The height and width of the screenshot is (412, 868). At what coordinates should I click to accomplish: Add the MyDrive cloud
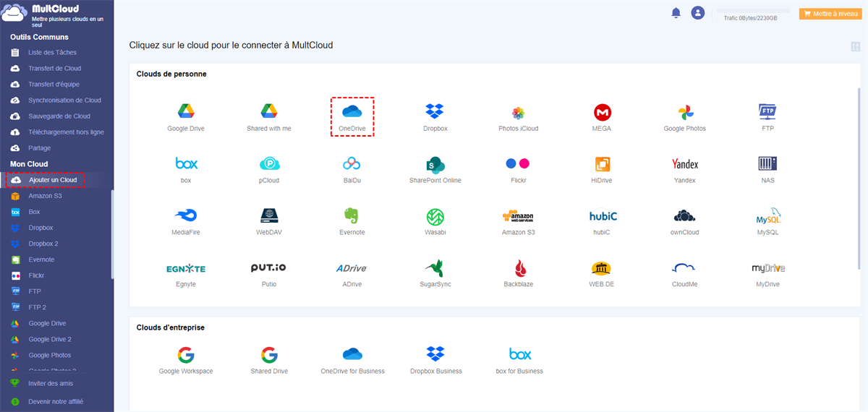(x=767, y=274)
